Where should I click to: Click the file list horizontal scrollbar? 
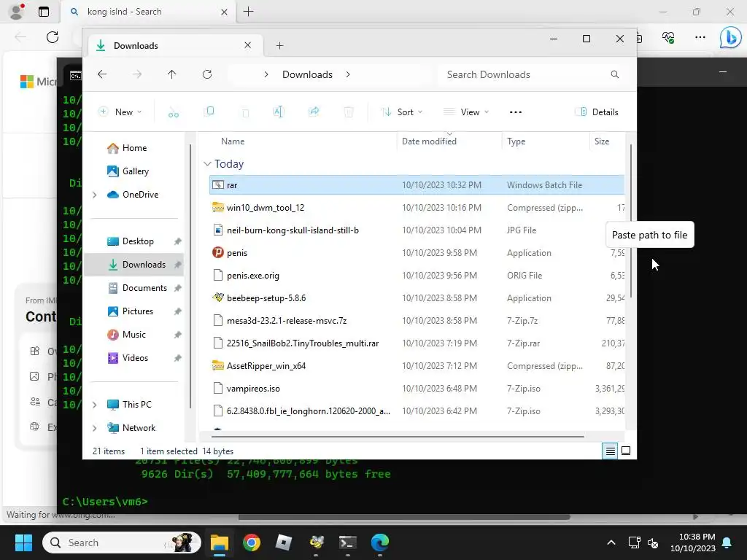click(x=398, y=436)
